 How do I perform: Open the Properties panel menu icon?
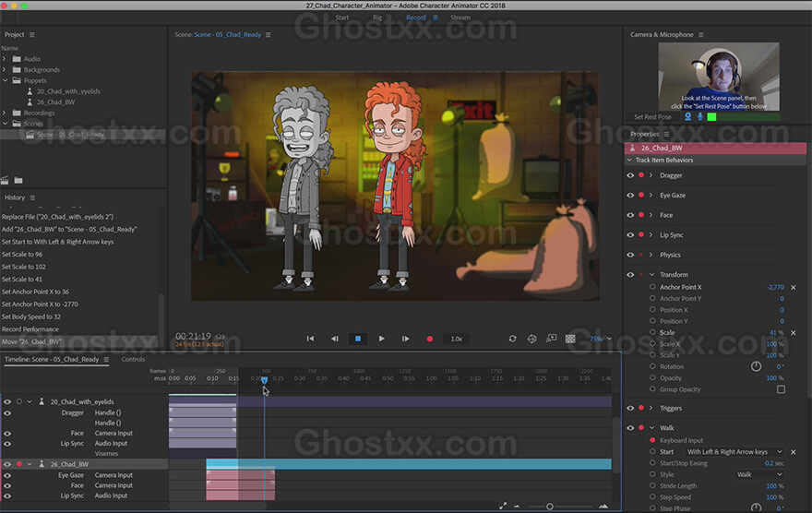pos(666,134)
